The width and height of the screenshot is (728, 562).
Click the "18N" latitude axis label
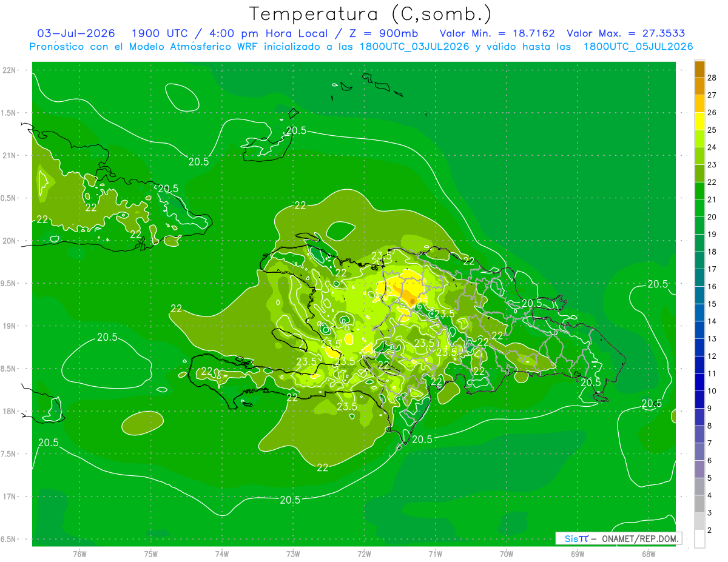10,411
